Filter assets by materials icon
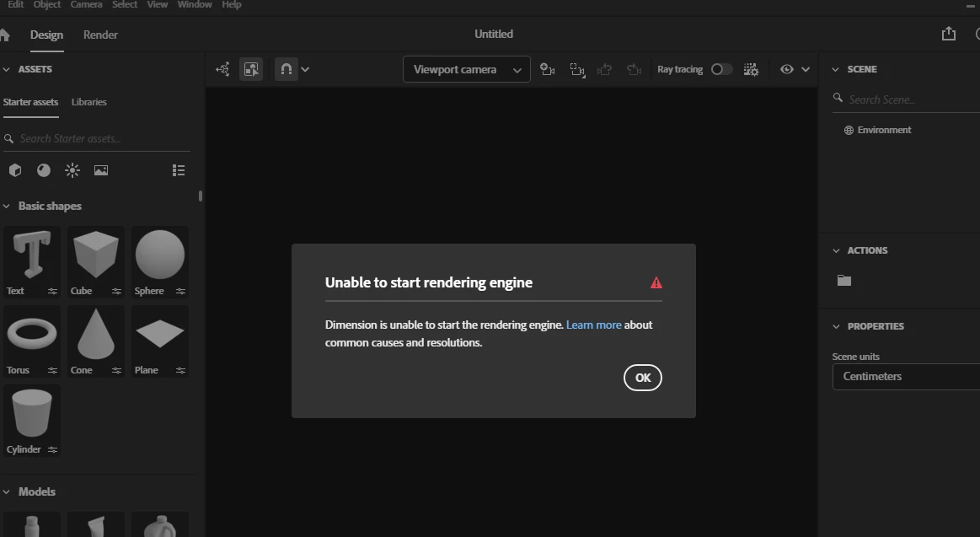This screenshot has height=537, width=980. [44, 170]
